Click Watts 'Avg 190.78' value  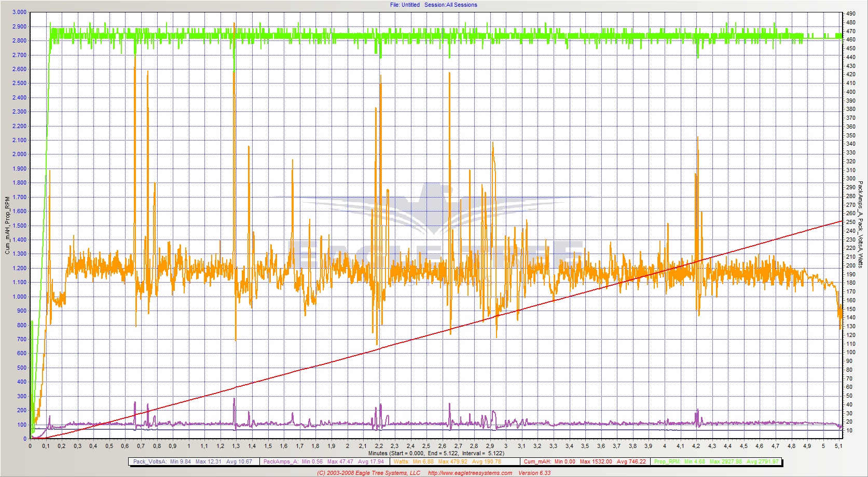click(x=486, y=461)
